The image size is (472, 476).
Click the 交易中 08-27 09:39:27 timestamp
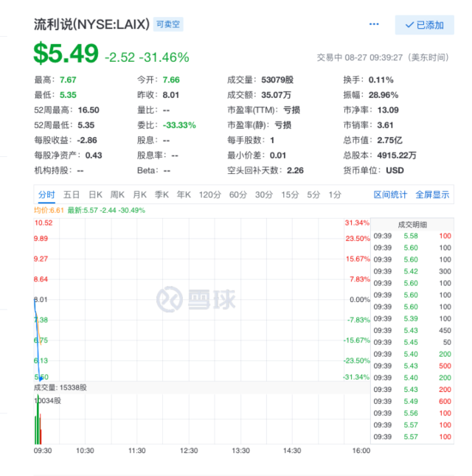[x=383, y=57]
